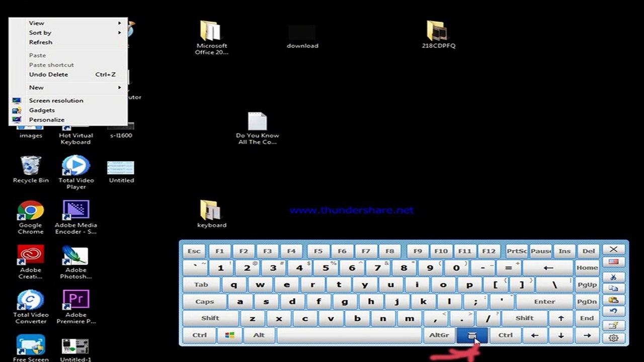Open Screen resolution from the context menu
The height and width of the screenshot is (362, 644).
[68, 101]
